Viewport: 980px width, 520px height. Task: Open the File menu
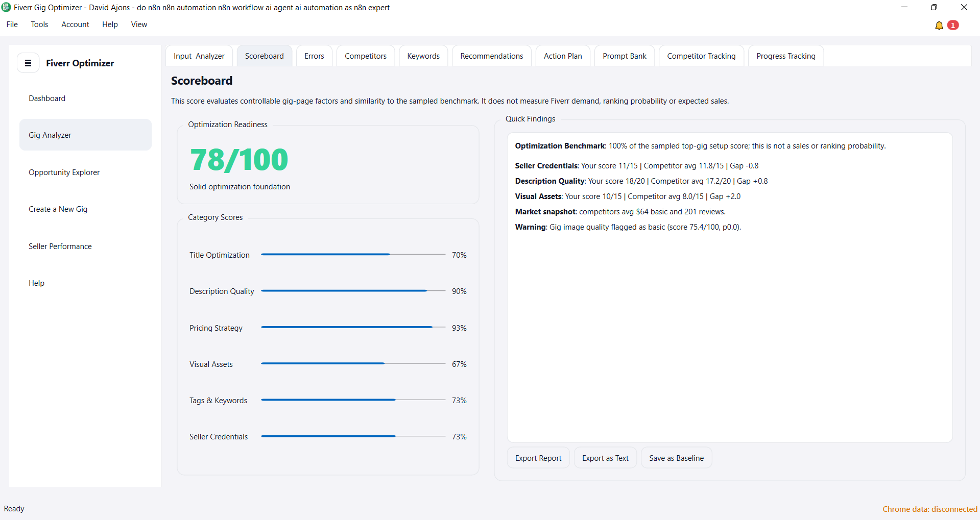(12, 24)
